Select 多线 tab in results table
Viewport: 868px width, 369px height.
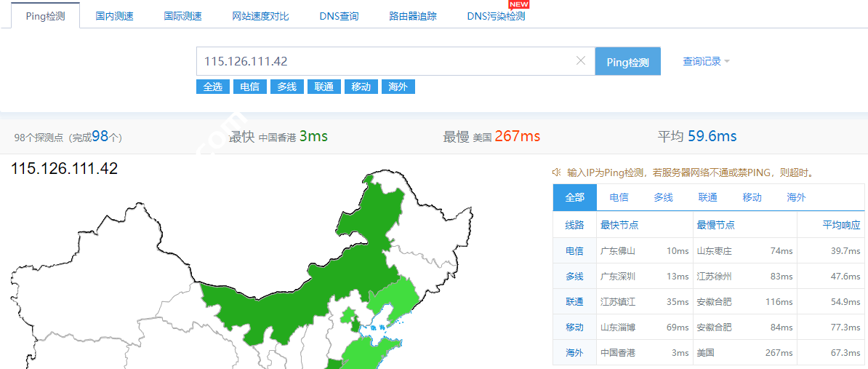[663, 197]
